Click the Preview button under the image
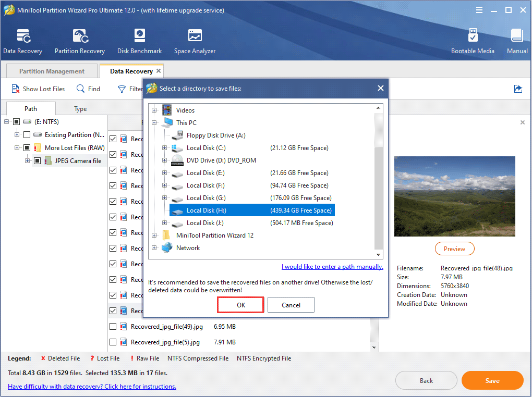This screenshot has height=397, width=532. coord(454,249)
